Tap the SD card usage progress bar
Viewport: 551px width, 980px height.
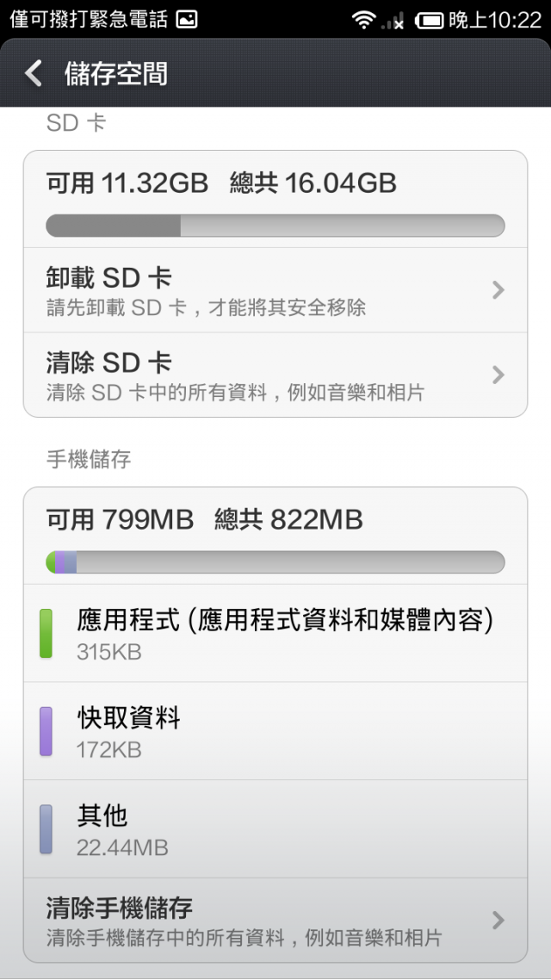275,226
